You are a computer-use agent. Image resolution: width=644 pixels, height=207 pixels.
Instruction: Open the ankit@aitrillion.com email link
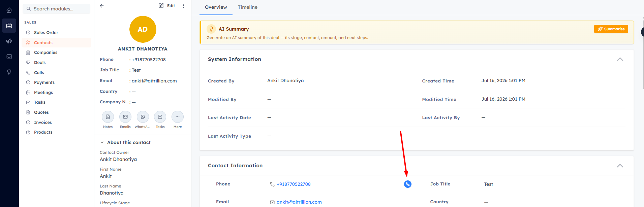[299, 202]
